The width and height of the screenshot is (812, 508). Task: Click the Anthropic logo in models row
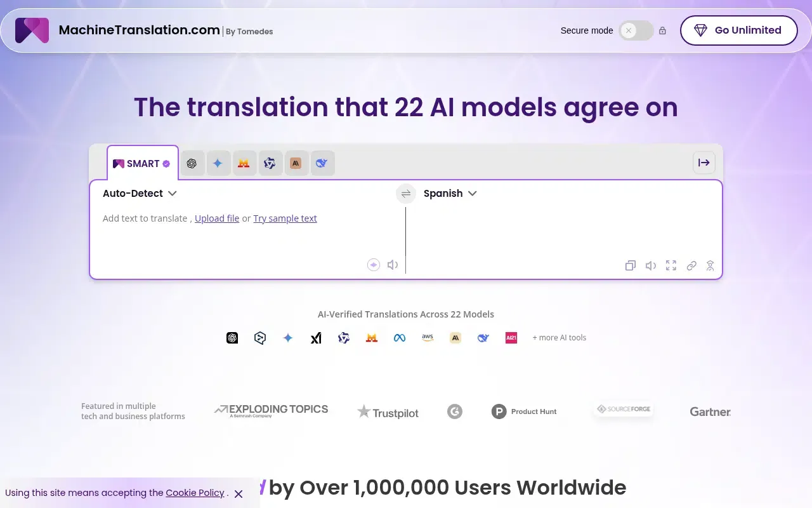coord(455,338)
